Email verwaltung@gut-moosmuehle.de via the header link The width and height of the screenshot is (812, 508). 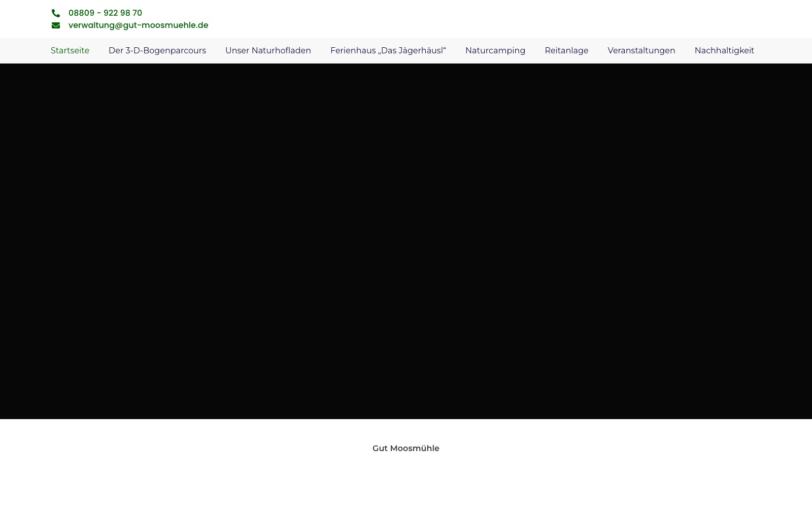[x=138, y=25]
